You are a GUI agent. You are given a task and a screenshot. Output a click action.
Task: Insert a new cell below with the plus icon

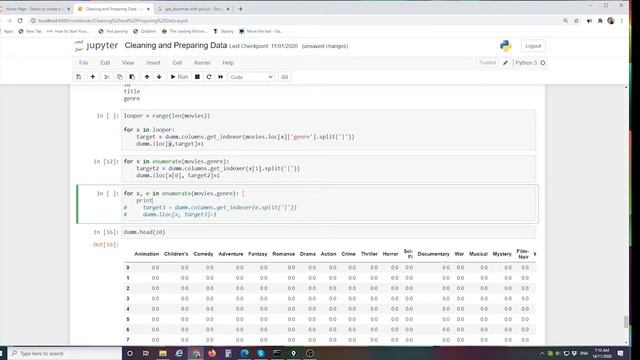[x=93, y=77]
